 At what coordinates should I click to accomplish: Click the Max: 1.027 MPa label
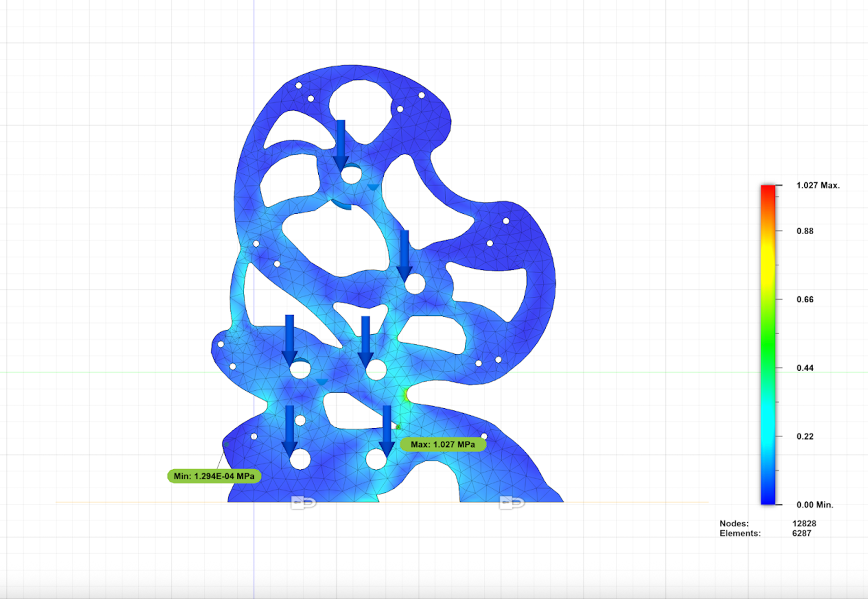[443, 445]
